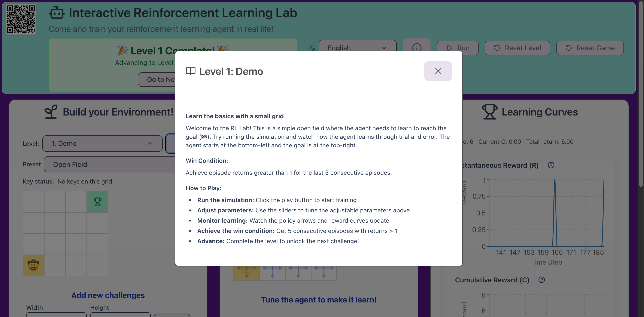The image size is (644, 317).
Task: Open the Level 1. Demo dropdown
Action: pyautogui.click(x=102, y=143)
